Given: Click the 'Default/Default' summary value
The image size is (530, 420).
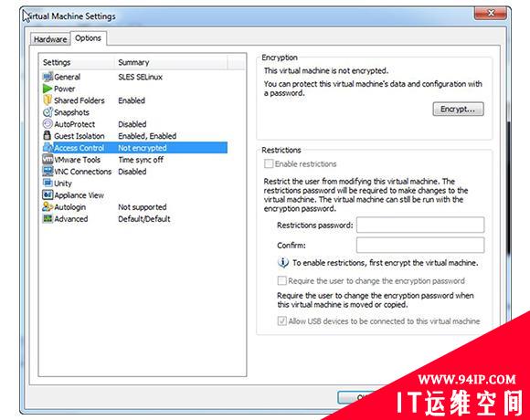Looking at the screenshot, I should coord(144,219).
